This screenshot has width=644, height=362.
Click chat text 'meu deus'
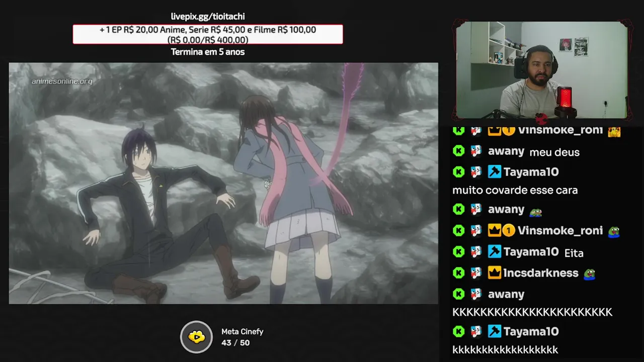pos(554,152)
